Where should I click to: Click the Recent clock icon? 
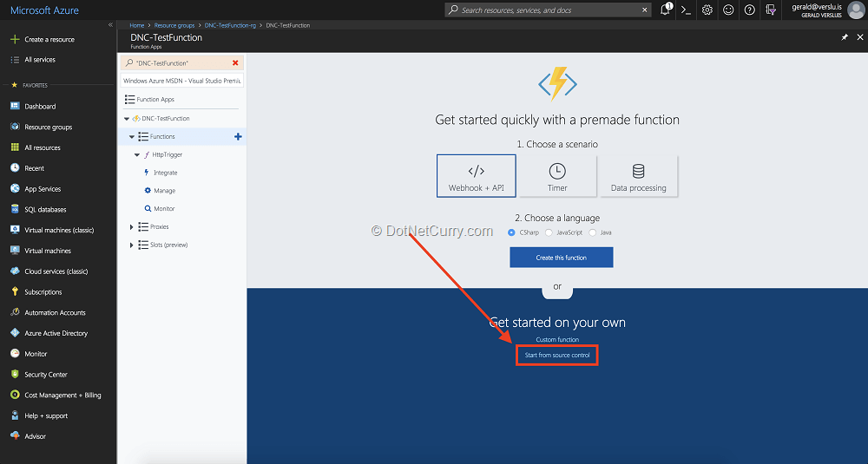(x=15, y=167)
